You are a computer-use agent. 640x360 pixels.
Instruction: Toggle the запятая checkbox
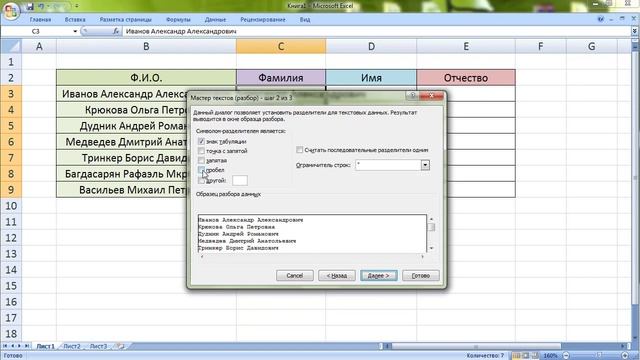[x=201, y=160]
